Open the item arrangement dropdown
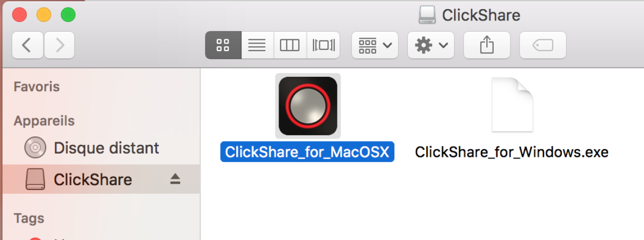This screenshot has width=644, height=240. (x=375, y=45)
